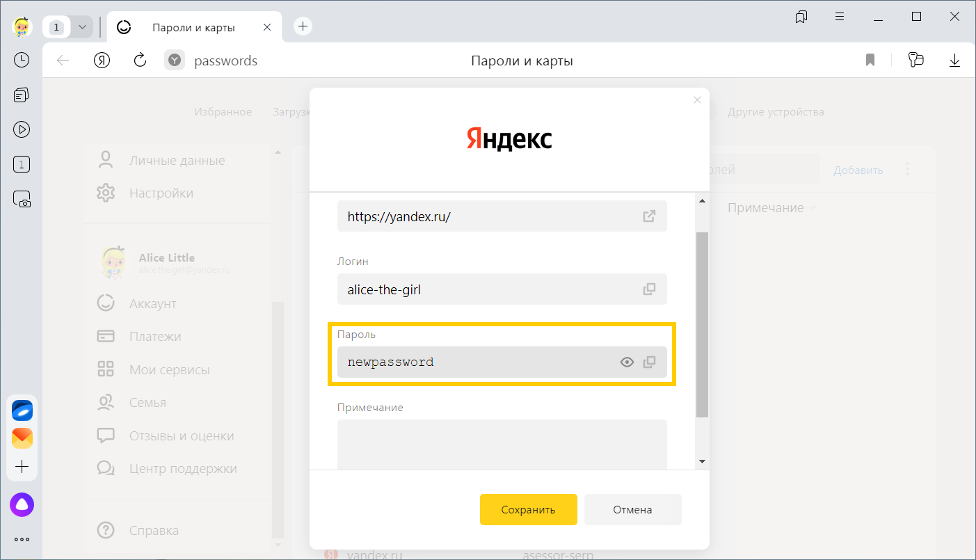Image resolution: width=976 pixels, height=560 pixels.
Task: Reload the page
Action: [140, 61]
